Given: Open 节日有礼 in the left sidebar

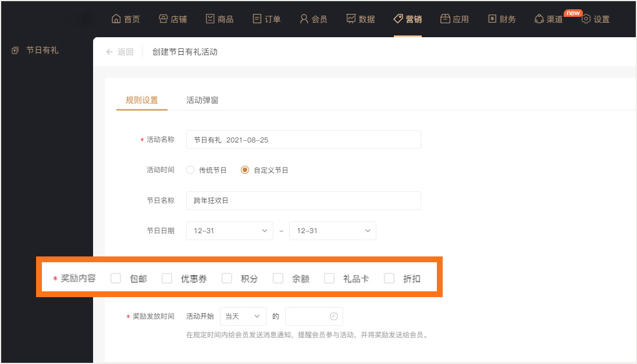Looking at the screenshot, I should [42, 51].
